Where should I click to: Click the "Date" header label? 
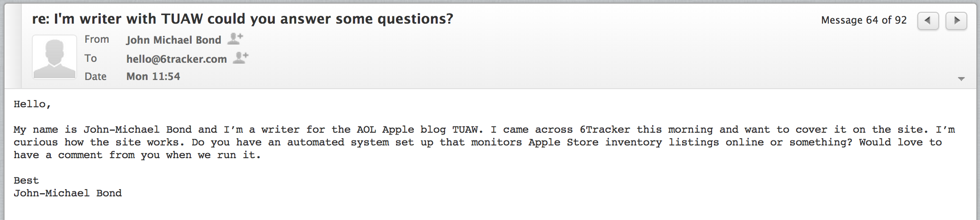[95, 76]
